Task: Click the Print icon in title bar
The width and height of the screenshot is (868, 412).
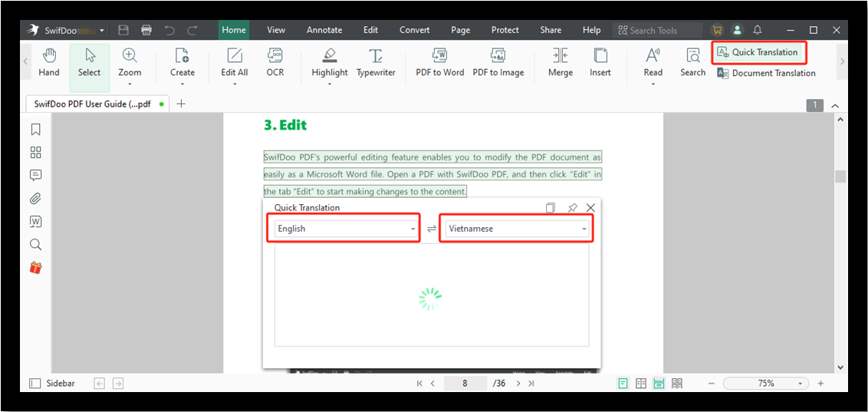Action: pos(146,30)
